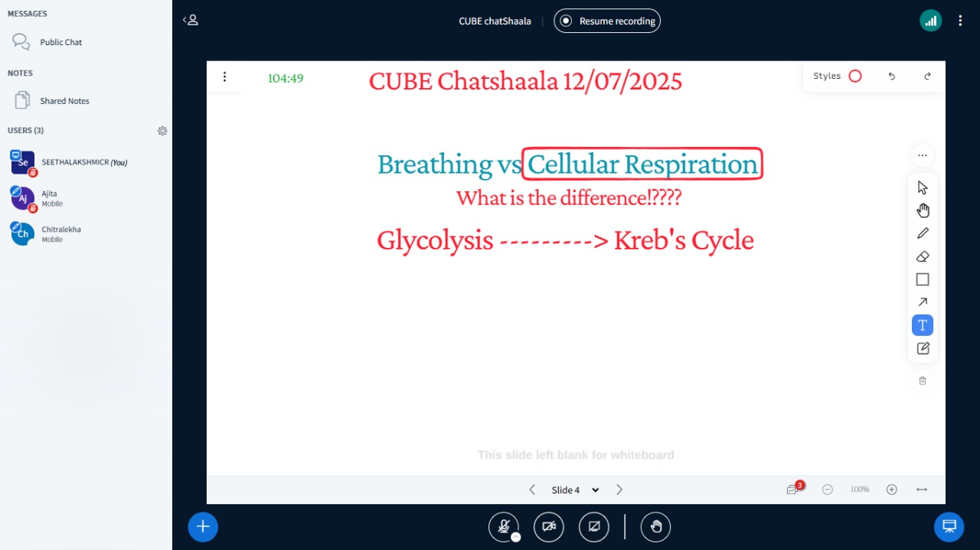Raise your hand
The height and width of the screenshot is (550, 980).
point(655,526)
